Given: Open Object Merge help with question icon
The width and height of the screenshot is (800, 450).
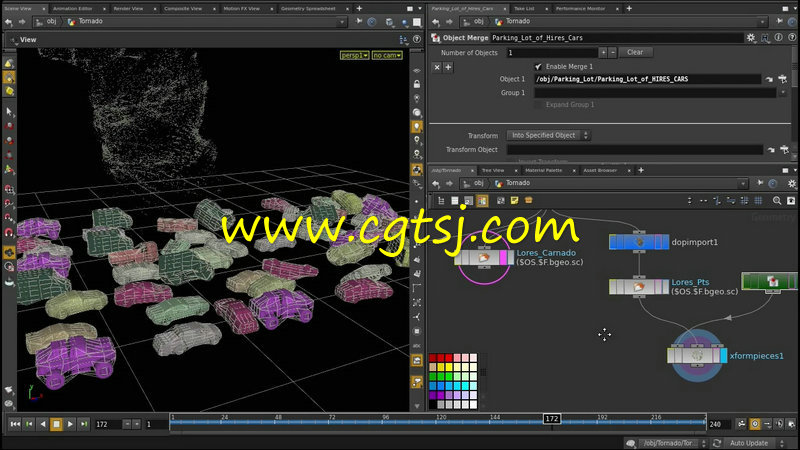Looking at the screenshot, I should click(791, 37).
